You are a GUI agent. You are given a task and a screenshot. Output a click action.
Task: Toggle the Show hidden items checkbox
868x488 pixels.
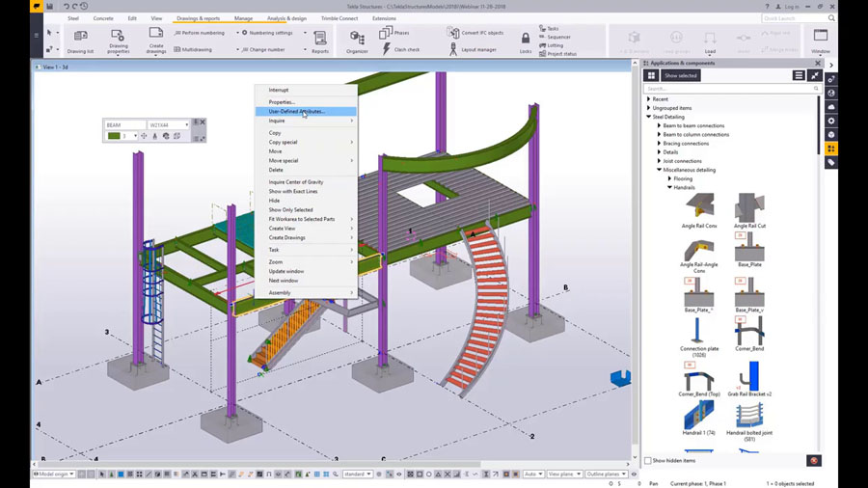(x=648, y=460)
